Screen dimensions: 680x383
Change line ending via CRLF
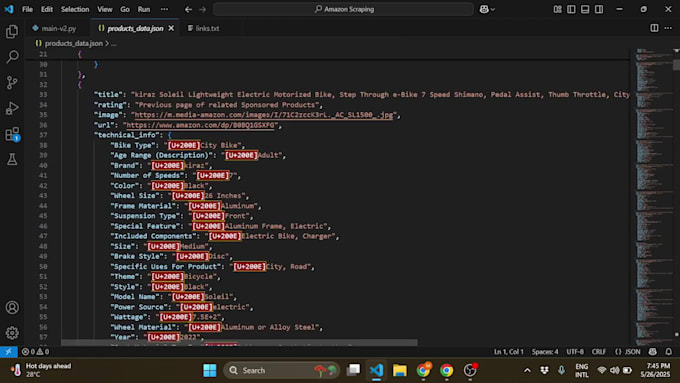click(599, 352)
